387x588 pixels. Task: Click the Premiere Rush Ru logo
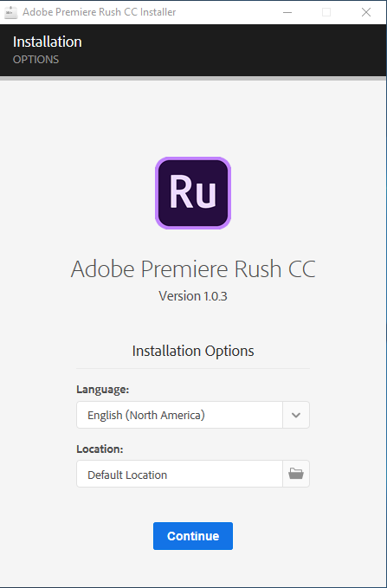(193, 193)
